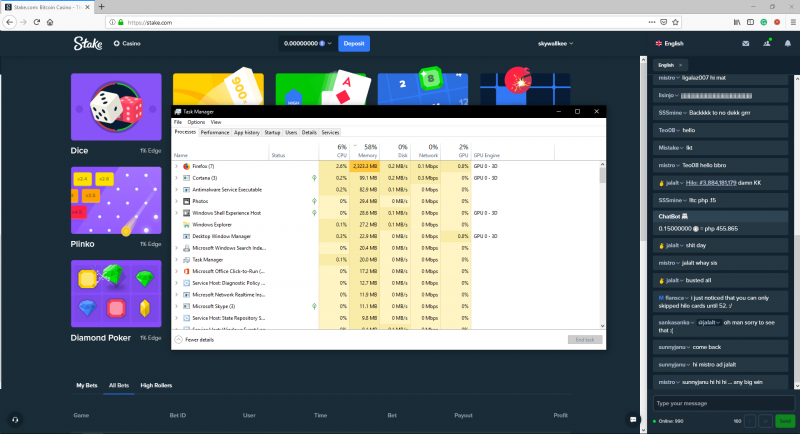
Task: Send the chat message with Send button
Action: [785, 421]
